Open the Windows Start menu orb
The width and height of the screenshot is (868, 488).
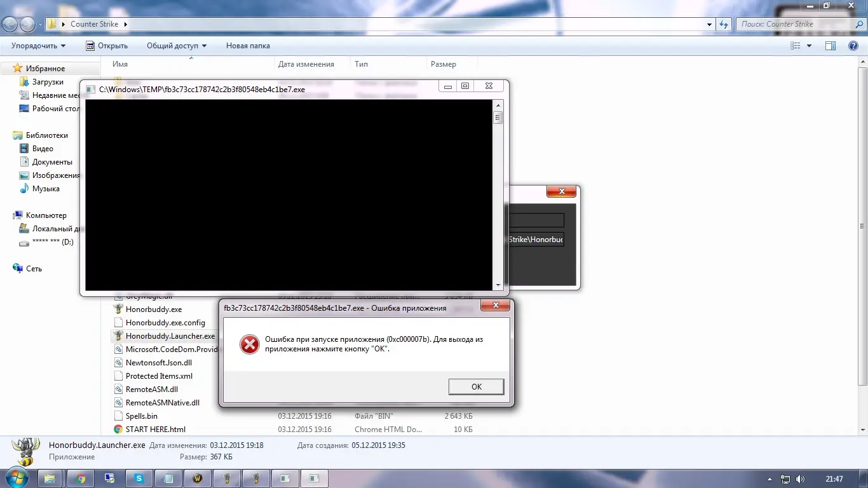click(18, 478)
